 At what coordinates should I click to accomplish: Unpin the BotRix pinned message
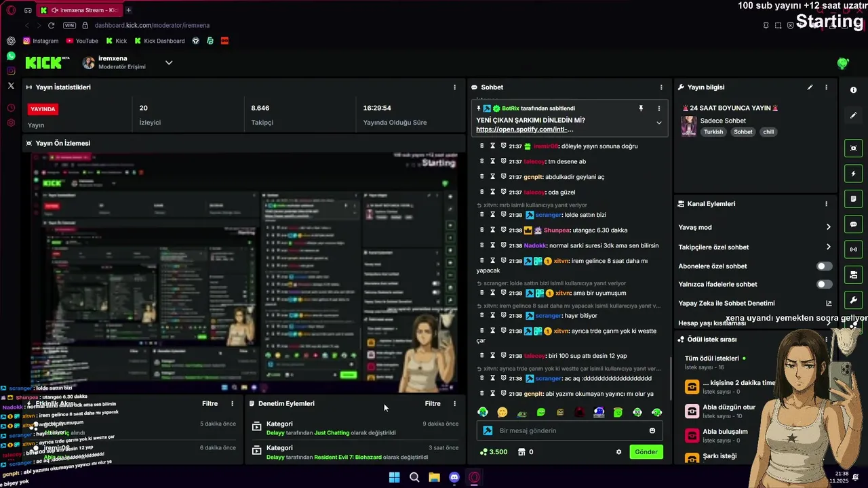[x=640, y=108]
